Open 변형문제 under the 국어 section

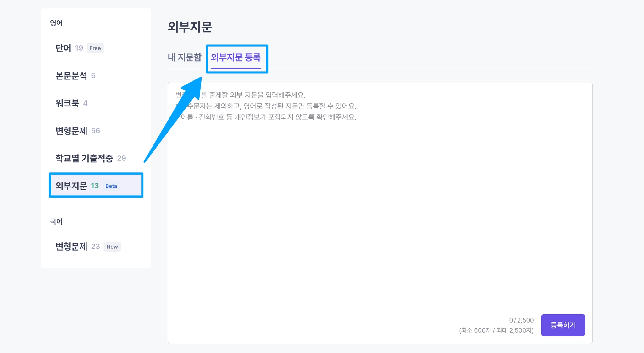click(71, 247)
